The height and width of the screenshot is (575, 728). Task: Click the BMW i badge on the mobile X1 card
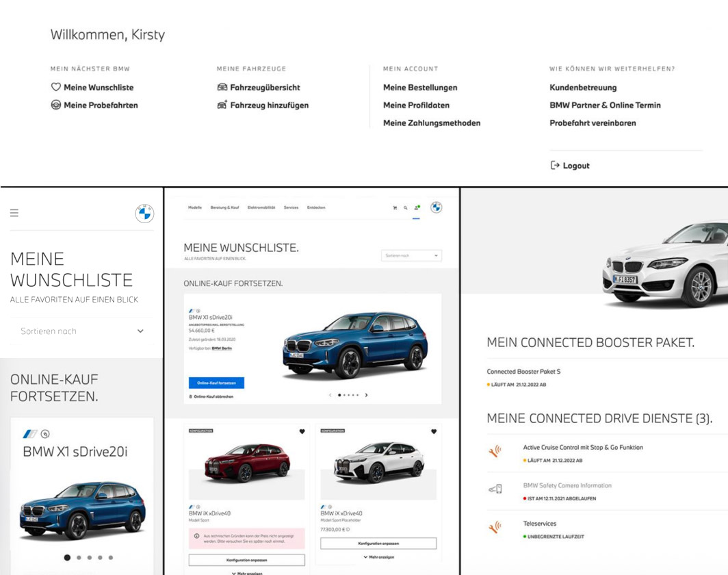point(29,434)
